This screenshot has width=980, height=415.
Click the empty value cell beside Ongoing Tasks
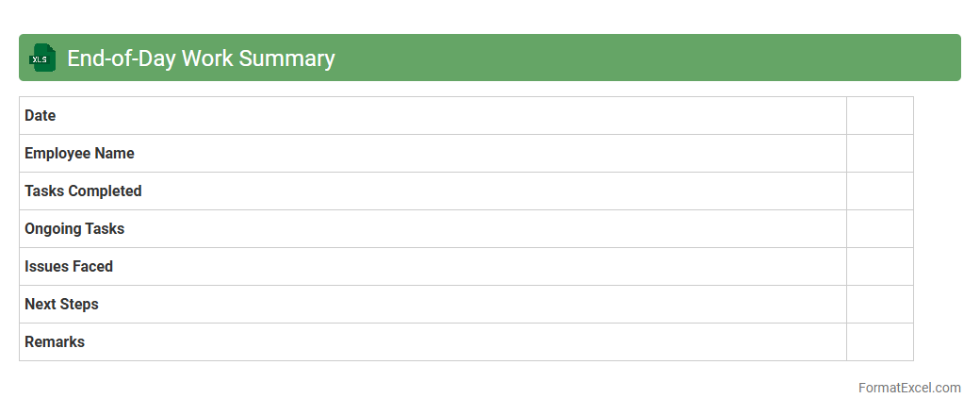point(879,229)
